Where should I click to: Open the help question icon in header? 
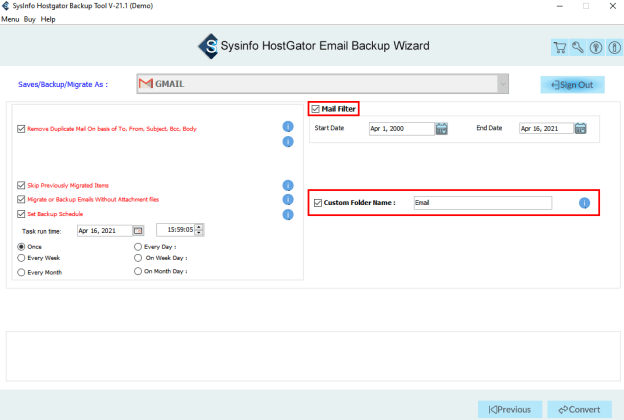596,48
